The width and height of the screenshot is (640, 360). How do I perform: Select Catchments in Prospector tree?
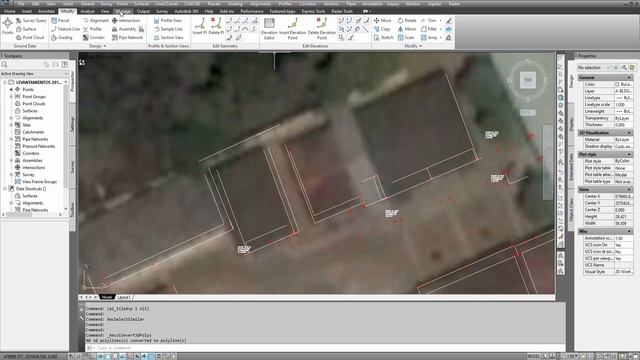[33, 132]
